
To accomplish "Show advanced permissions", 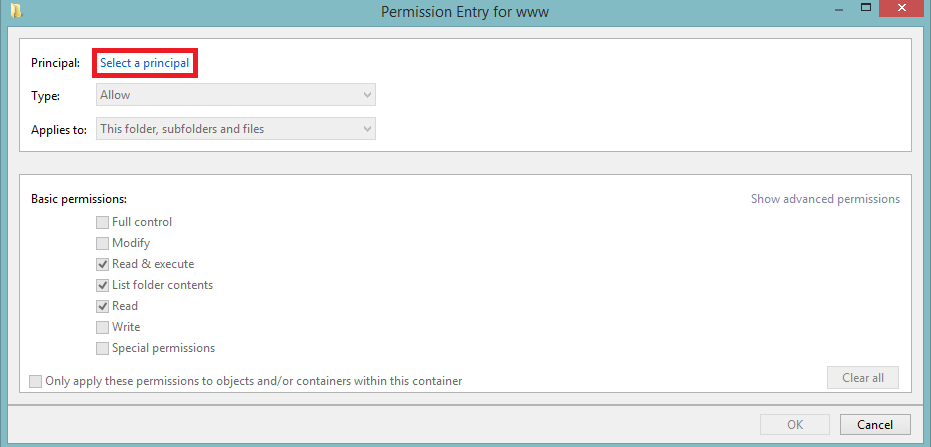I will tap(825, 199).
